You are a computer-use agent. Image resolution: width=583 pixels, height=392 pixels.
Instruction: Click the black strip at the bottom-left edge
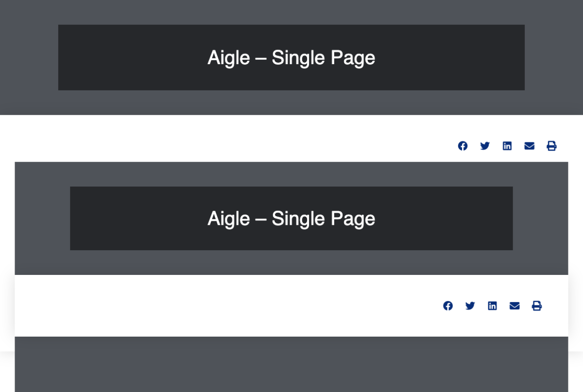pos(7,372)
